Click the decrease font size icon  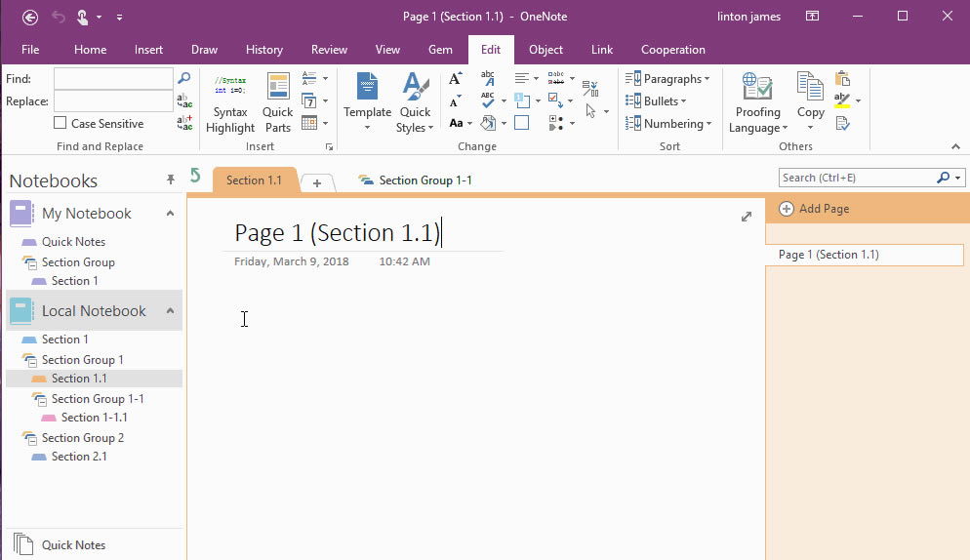456,101
